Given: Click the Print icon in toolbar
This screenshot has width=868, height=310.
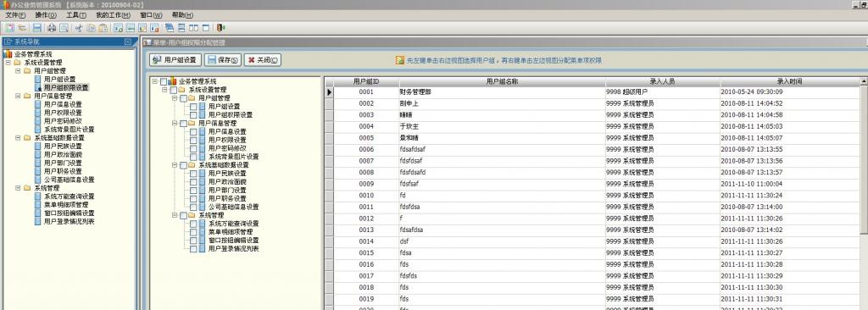Looking at the screenshot, I should [x=52, y=28].
